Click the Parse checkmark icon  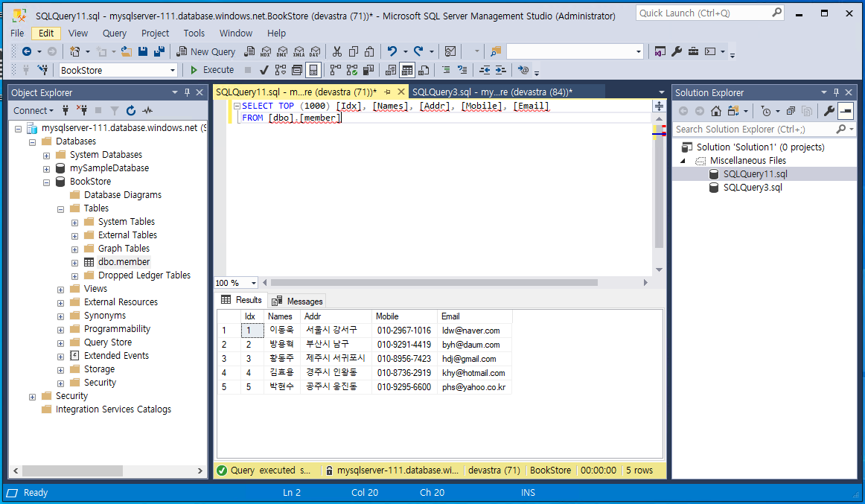point(264,70)
